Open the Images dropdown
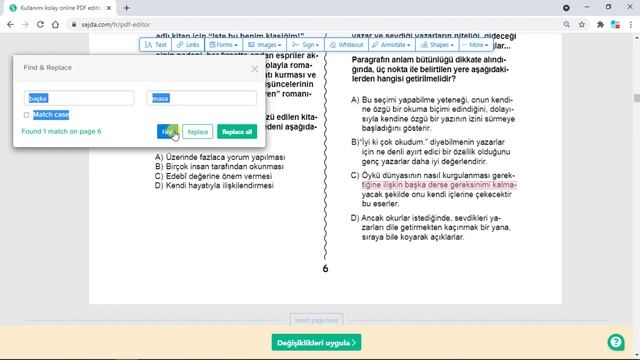 click(x=264, y=45)
